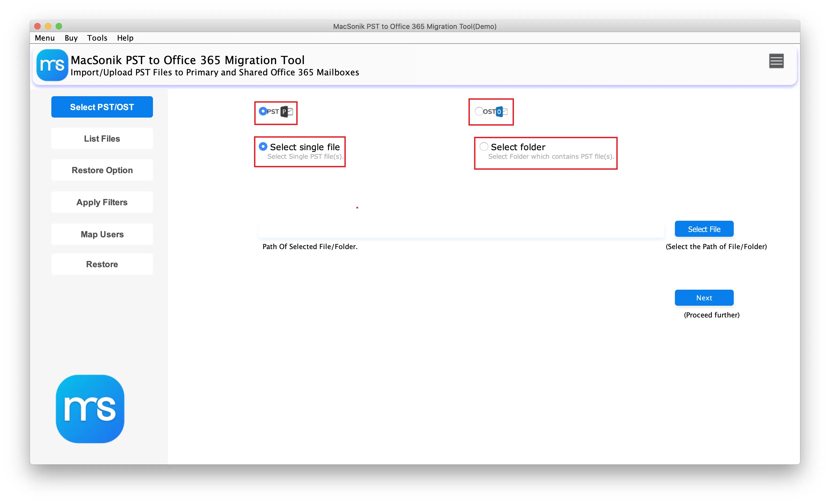Minimize the migration tool window
830x504 pixels.
[48, 26]
